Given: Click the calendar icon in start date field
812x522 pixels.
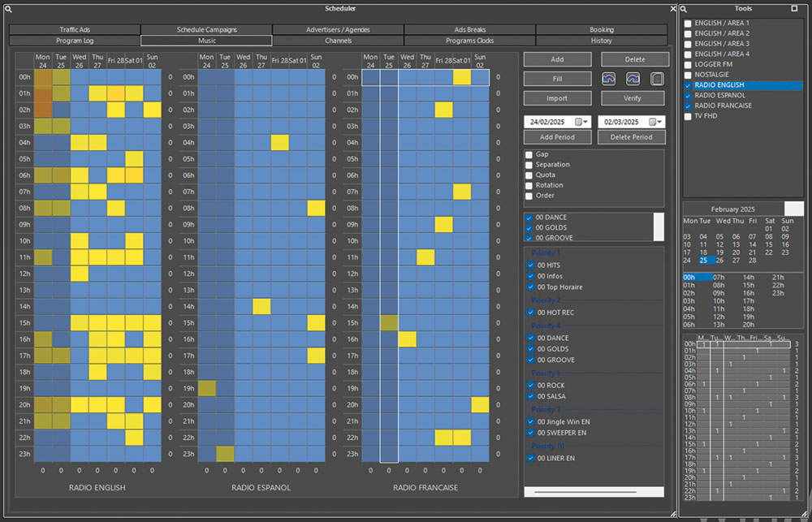Looking at the screenshot, I should point(579,122).
